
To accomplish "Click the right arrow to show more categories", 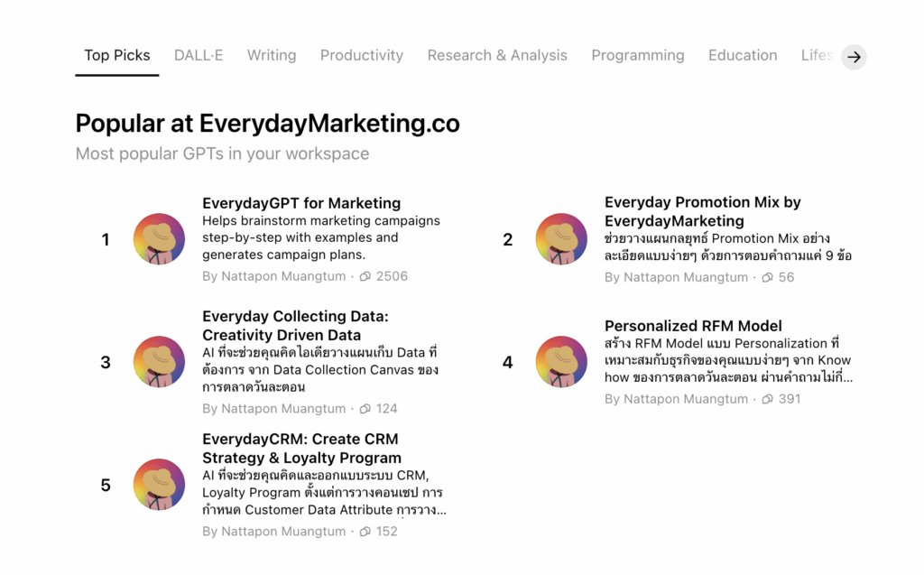I will tap(854, 57).
